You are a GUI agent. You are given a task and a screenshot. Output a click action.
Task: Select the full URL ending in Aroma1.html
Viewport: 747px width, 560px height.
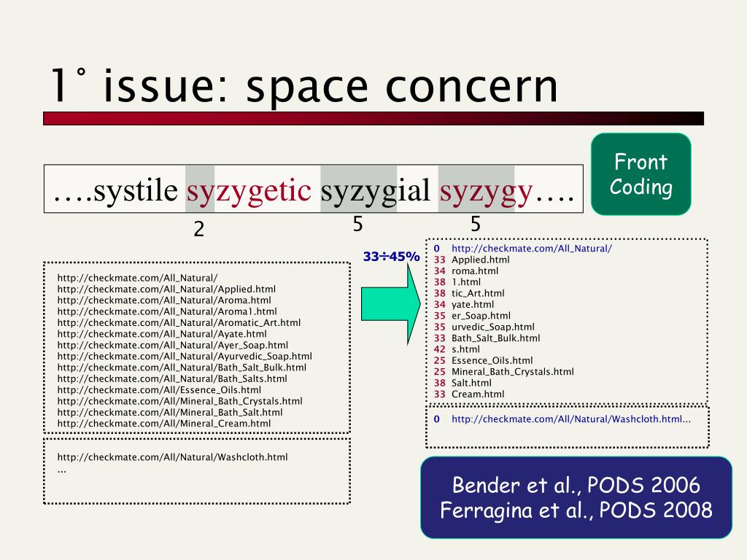tap(167, 311)
